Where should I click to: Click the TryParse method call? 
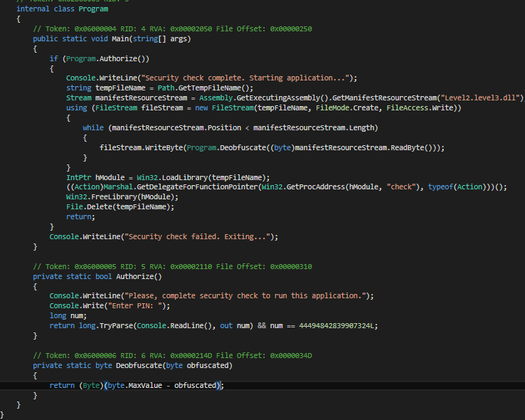click(116, 326)
